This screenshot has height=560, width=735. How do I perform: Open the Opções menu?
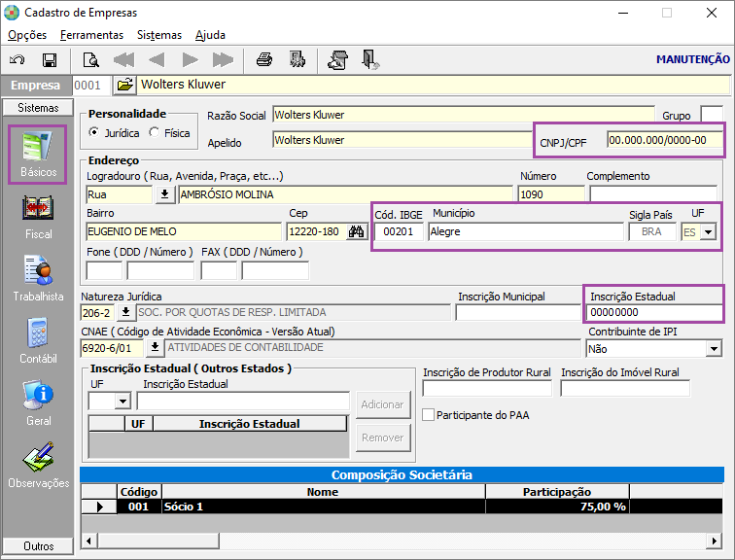(27, 35)
